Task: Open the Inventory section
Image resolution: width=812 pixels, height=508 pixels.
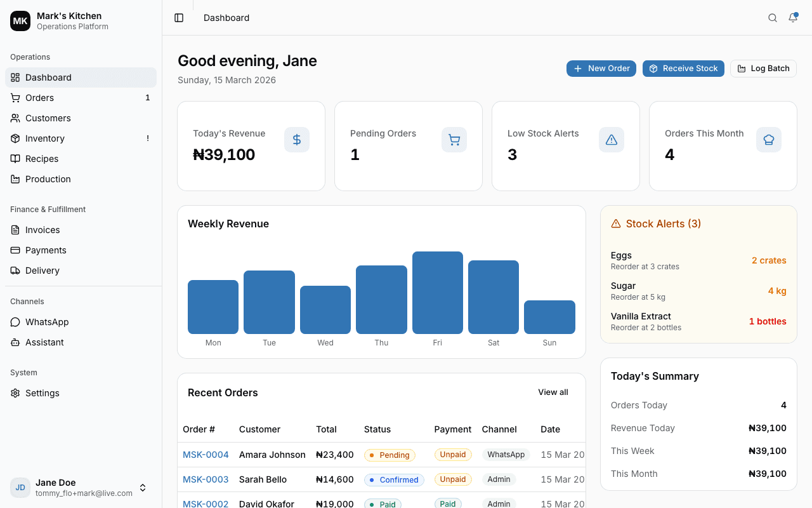Action: coord(44,138)
